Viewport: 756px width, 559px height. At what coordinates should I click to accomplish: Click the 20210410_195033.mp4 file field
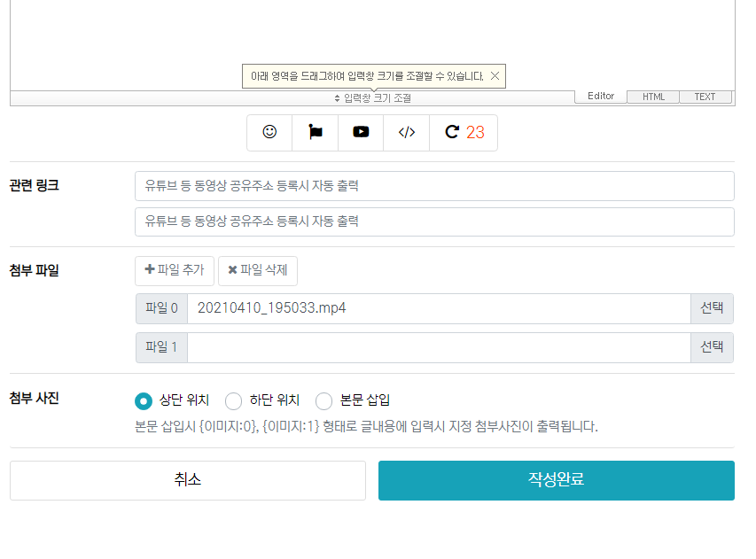coord(439,308)
